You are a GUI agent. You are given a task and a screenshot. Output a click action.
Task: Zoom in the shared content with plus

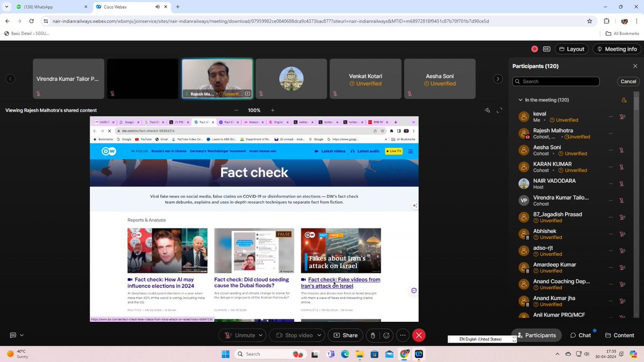coord(273,110)
